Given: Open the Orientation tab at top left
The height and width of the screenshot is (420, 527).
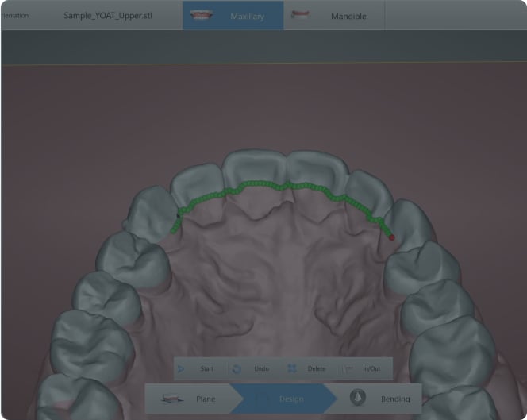Looking at the screenshot, I should point(14,16).
